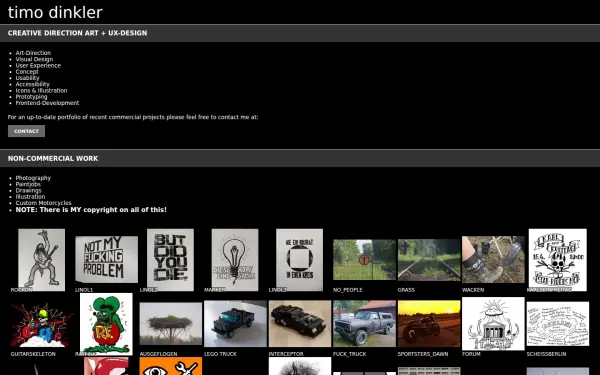Open the INTERCEPTOR black car thumbnail

click(x=300, y=324)
